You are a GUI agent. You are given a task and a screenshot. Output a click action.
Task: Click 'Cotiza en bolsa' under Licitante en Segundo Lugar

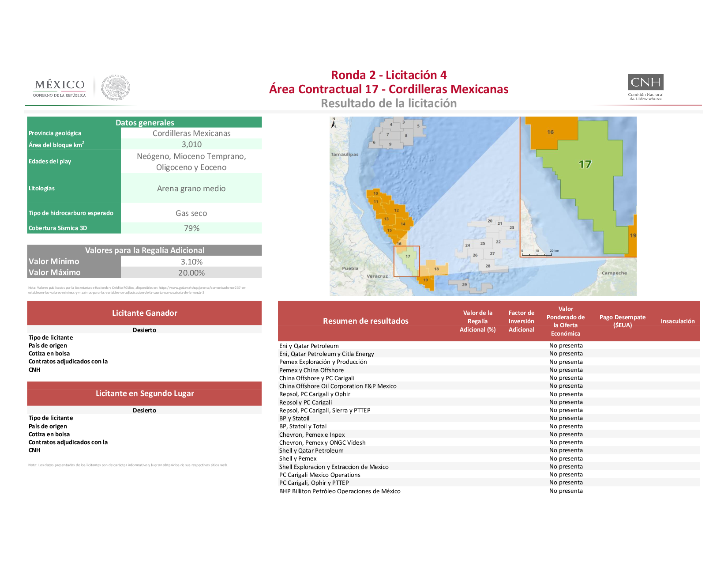click(x=49, y=434)
